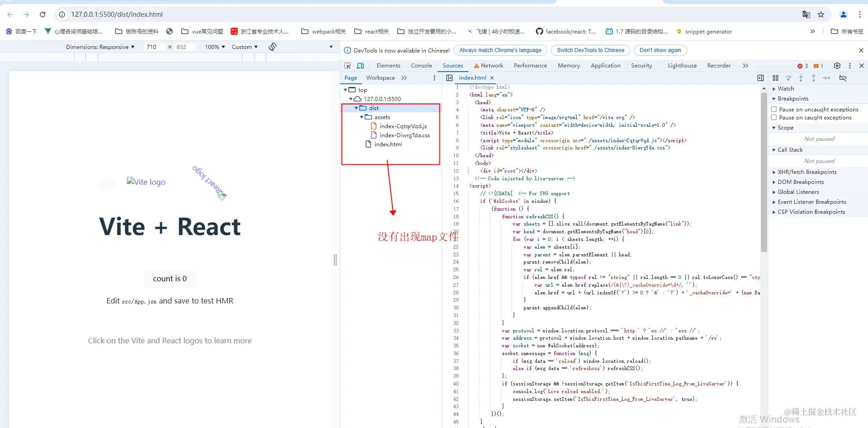Click the Vite logo link

coord(146,182)
